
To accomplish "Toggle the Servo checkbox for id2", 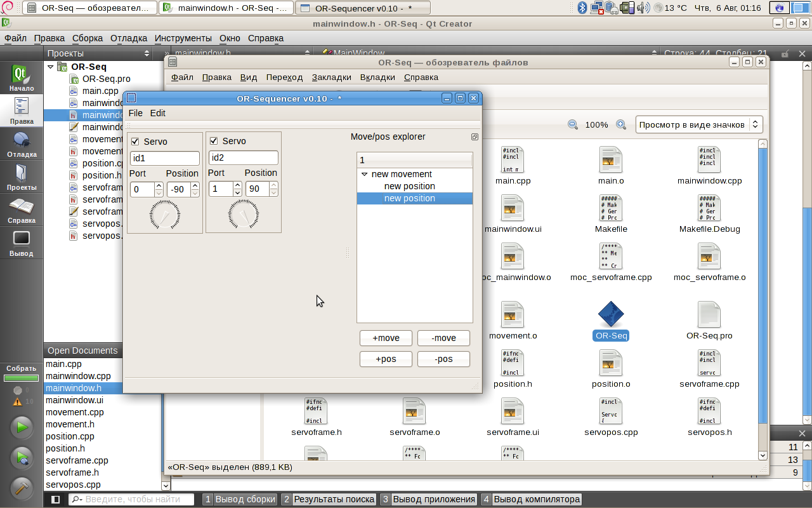I will (213, 141).
